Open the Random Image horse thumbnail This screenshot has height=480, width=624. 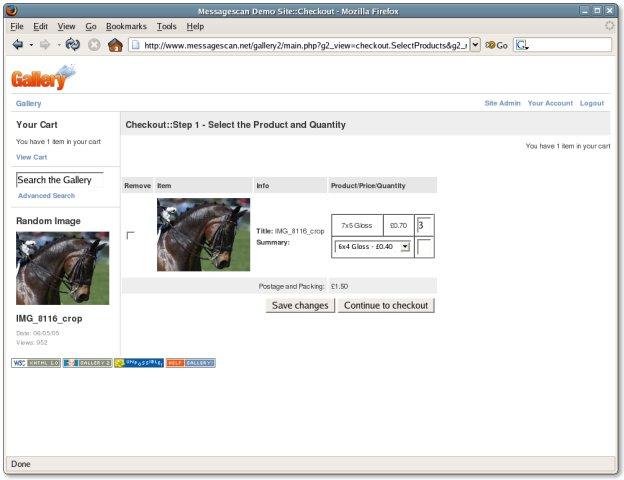click(62, 268)
